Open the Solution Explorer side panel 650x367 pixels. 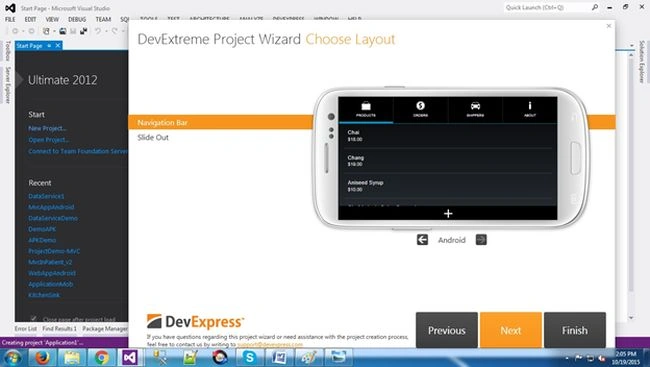tap(641, 61)
